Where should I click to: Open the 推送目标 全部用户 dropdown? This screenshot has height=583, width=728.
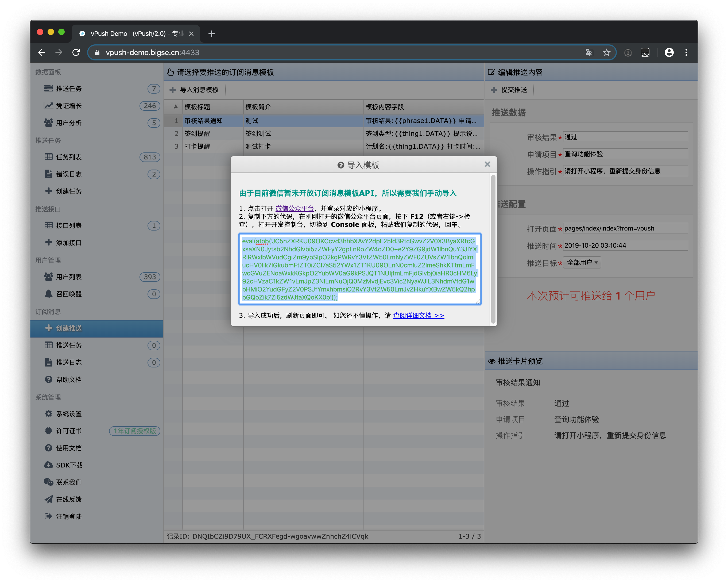[x=582, y=263]
